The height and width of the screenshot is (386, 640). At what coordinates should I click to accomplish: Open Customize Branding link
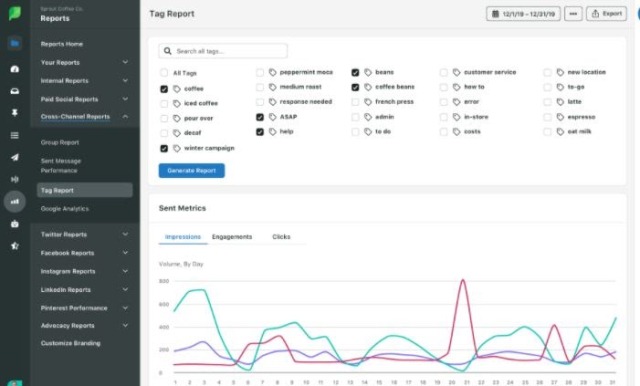tap(71, 343)
